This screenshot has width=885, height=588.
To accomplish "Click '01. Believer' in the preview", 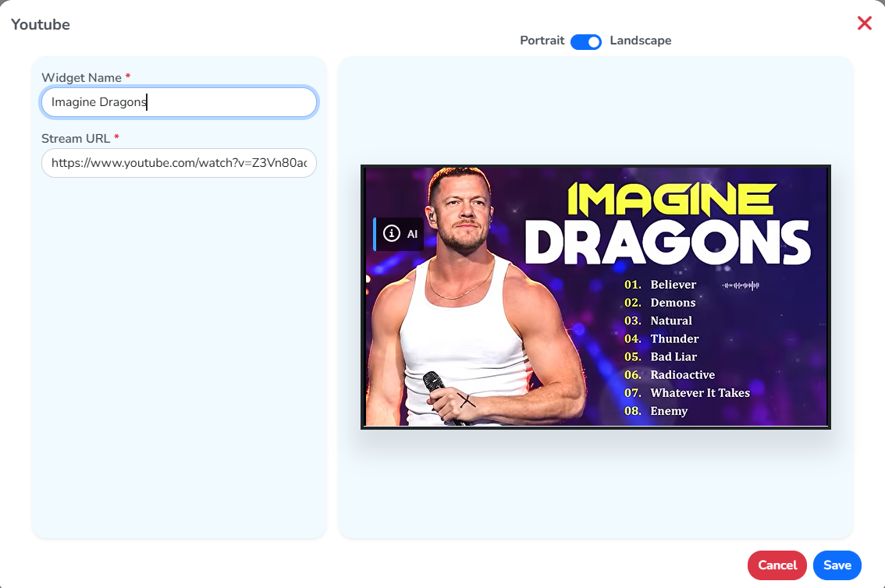I will 659,285.
